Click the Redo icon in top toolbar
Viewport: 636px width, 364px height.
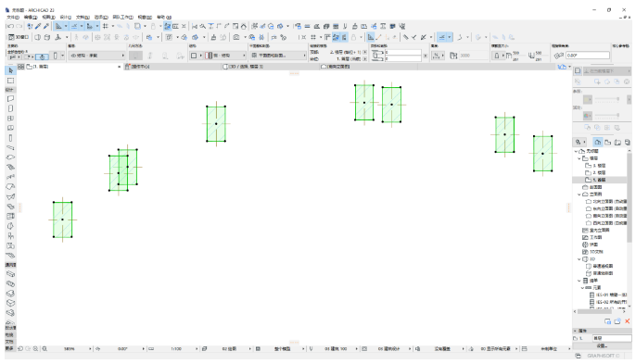point(19,26)
